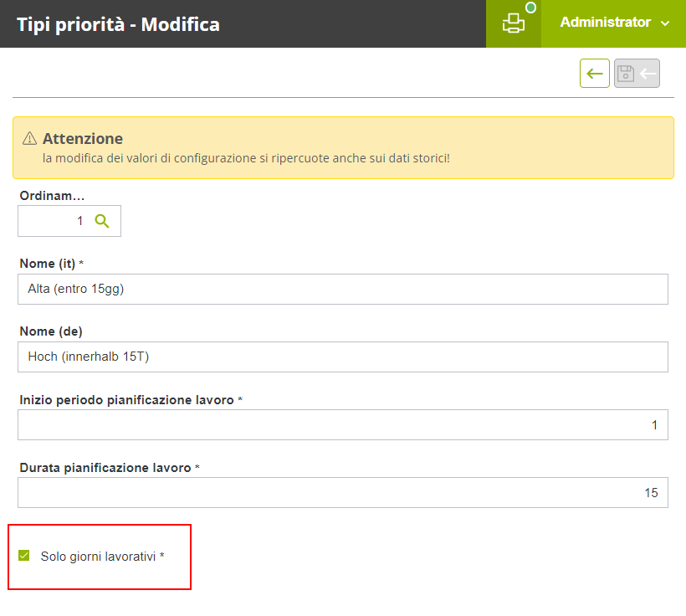This screenshot has width=686, height=616.
Task: Click the green status dot on printer
Action: 530,8
